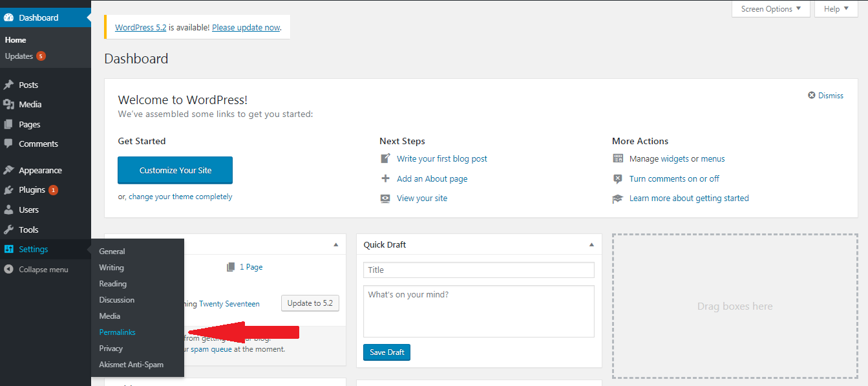Open the Home item under Dashboard
This screenshot has width=868, height=386.
point(16,40)
